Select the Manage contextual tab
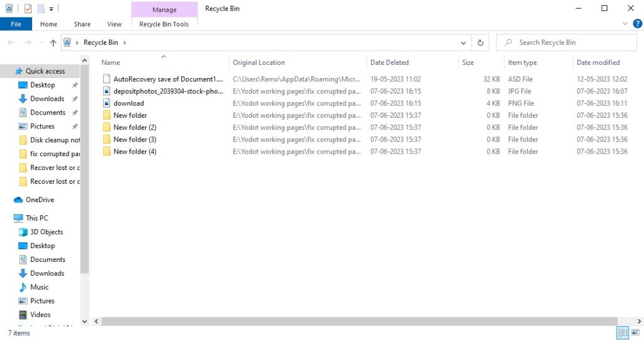The image size is (644, 340). (x=164, y=9)
